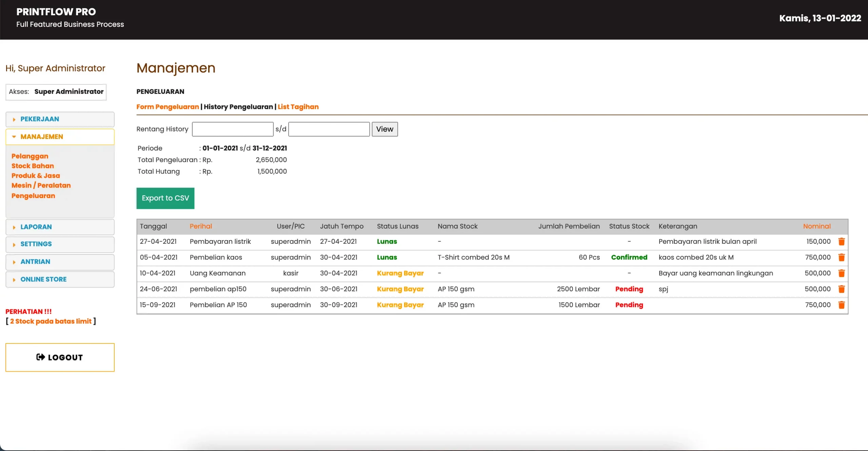Click Pending stock status for 1500 Lembar
This screenshot has width=868, height=451.
point(629,305)
